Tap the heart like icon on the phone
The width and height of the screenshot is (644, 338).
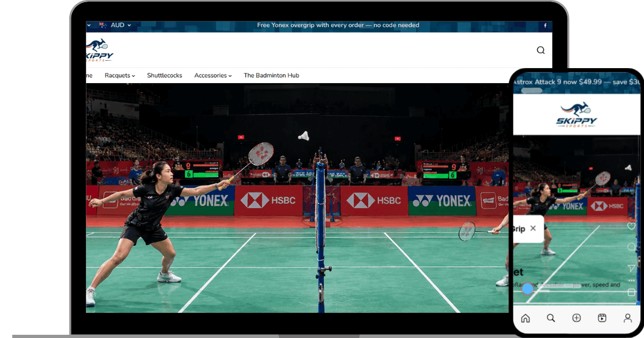(631, 226)
